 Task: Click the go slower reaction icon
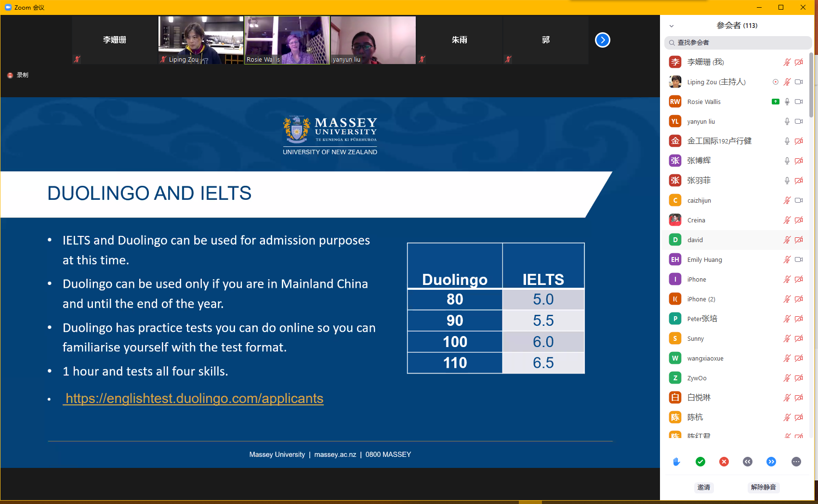click(748, 462)
